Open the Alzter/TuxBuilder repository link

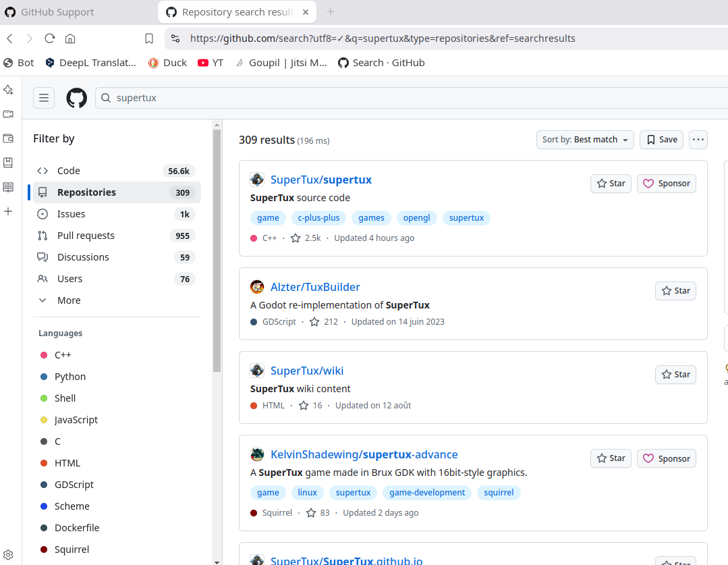(x=315, y=287)
